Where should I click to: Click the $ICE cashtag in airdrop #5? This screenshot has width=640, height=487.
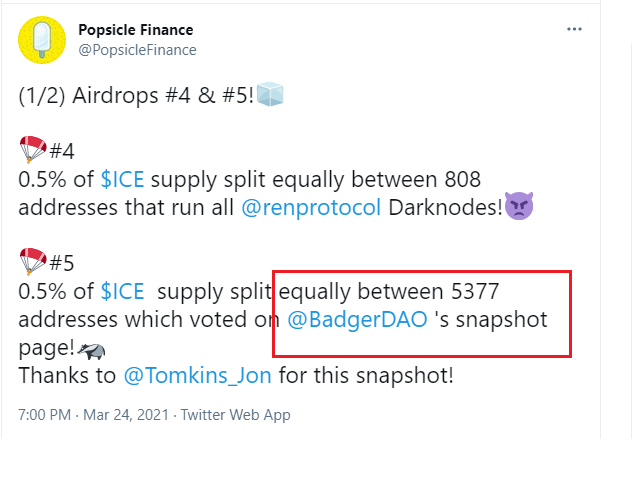122,293
